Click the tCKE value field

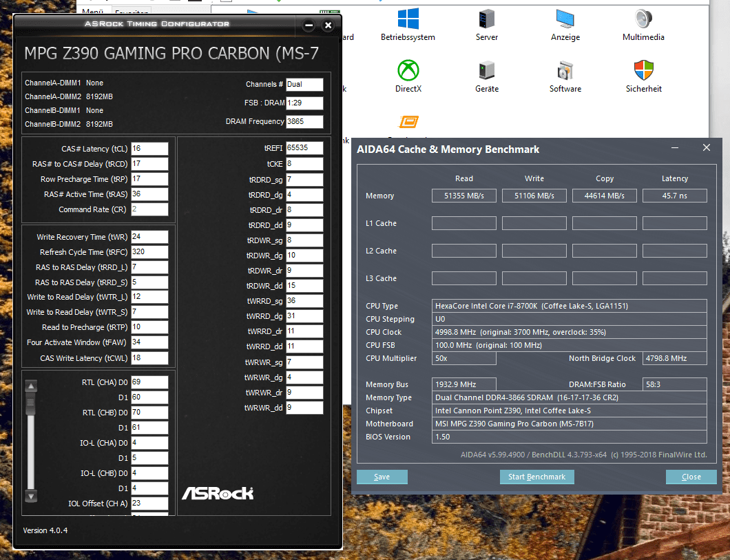[x=304, y=164]
